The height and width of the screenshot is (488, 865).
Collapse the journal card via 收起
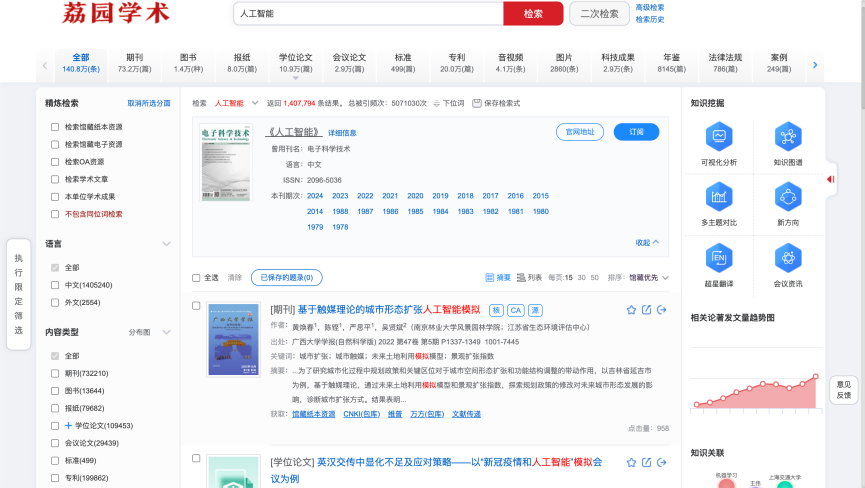(x=647, y=243)
